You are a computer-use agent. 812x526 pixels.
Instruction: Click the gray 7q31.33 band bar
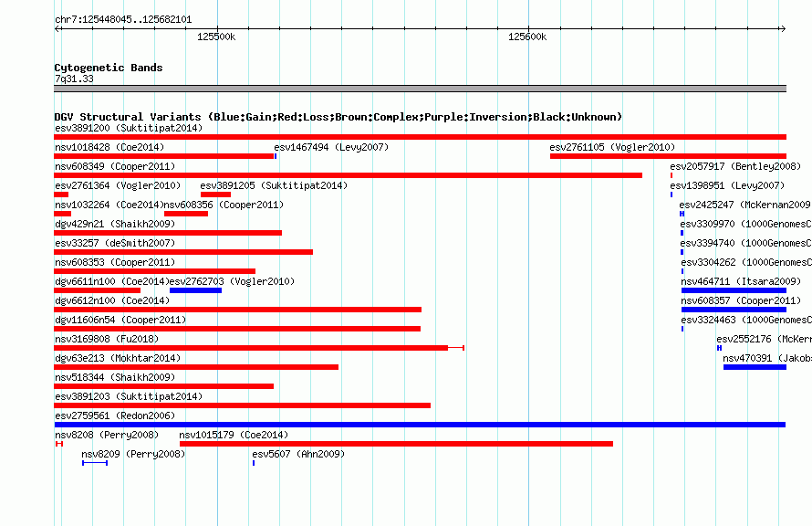click(420, 89)
